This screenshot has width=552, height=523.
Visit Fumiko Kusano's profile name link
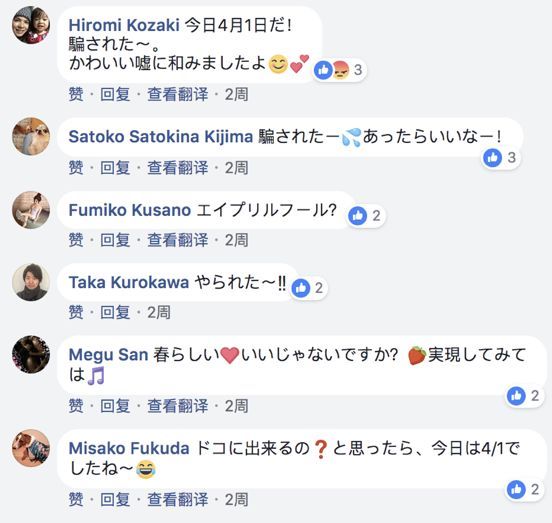click(x=130, y=210)
